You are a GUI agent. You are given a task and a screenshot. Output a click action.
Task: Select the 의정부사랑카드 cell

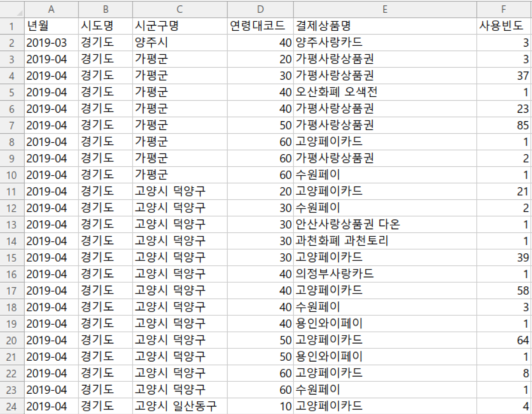385,275
